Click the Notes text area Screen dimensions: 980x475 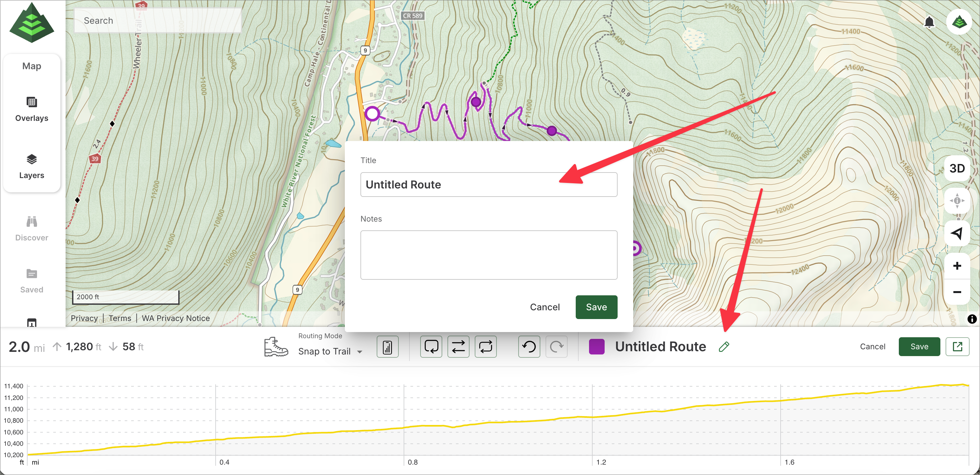pyautogui.click(x=488, y=255)
